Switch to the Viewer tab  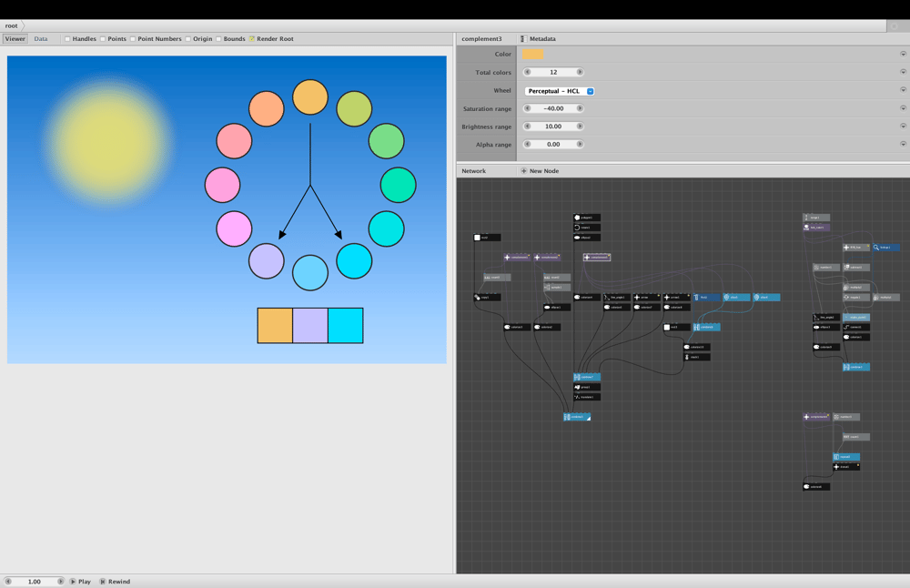(x=15, y=39)
